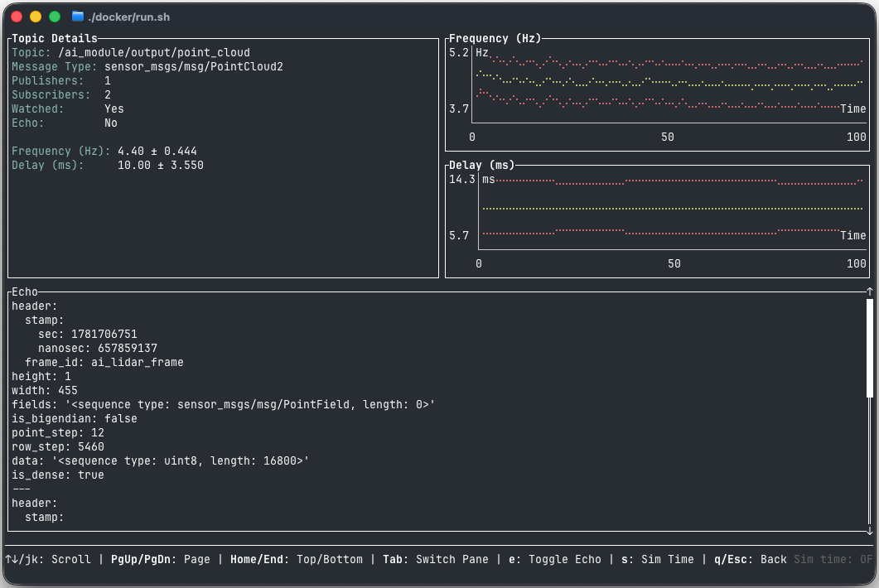879x588 pixels.
Task: Click the Topic Details panel title
Action: 55,38
